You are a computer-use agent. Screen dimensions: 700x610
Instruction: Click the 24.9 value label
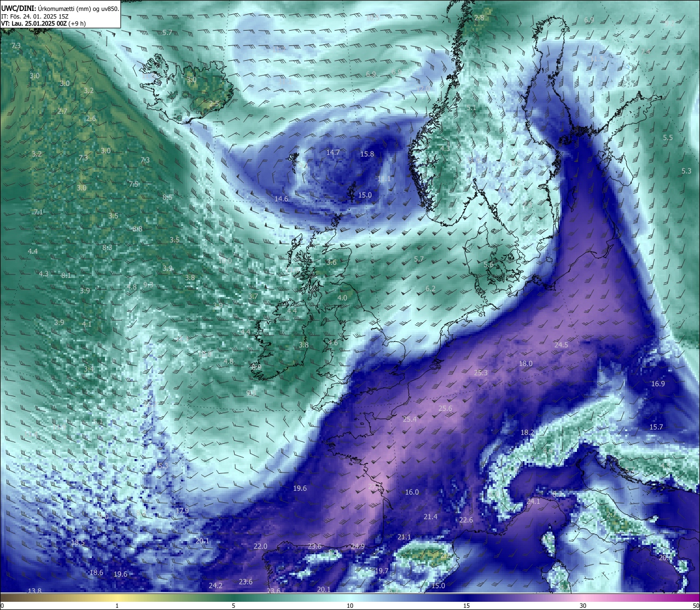pyautogui.click(x=358, y=547)
